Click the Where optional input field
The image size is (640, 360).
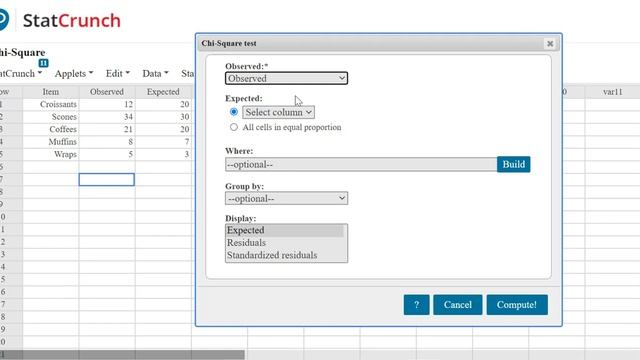(x=361, y=164)
